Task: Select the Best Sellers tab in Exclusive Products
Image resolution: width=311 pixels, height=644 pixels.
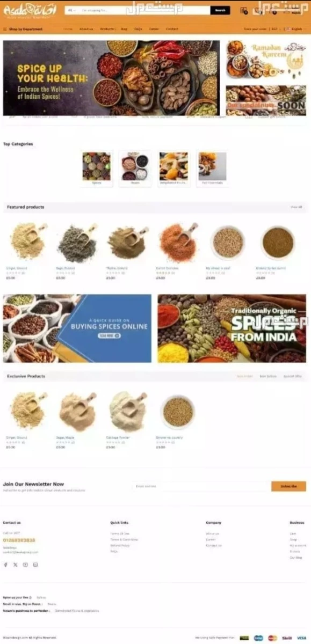Action: click(268, 376)
